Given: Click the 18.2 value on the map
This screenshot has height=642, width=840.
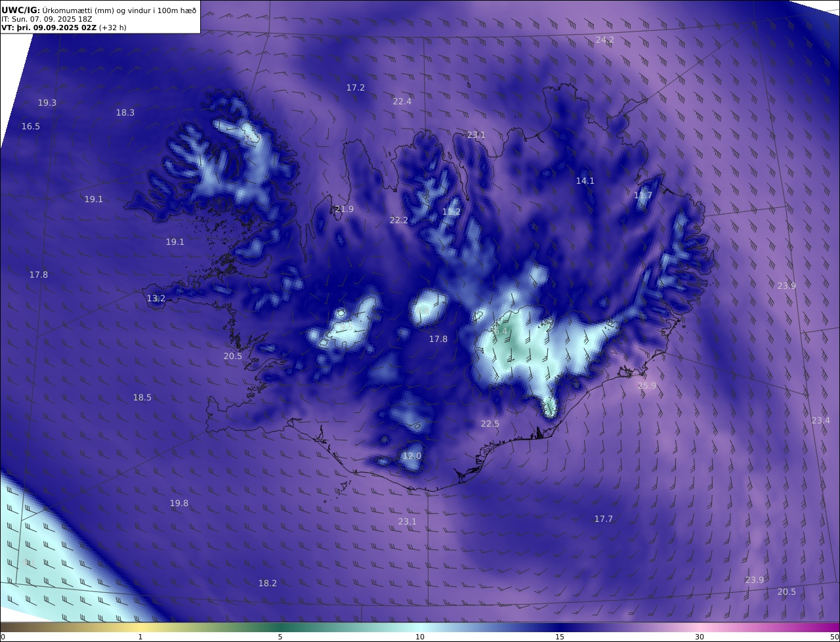Looking at the screenshot, I should 268,584.
